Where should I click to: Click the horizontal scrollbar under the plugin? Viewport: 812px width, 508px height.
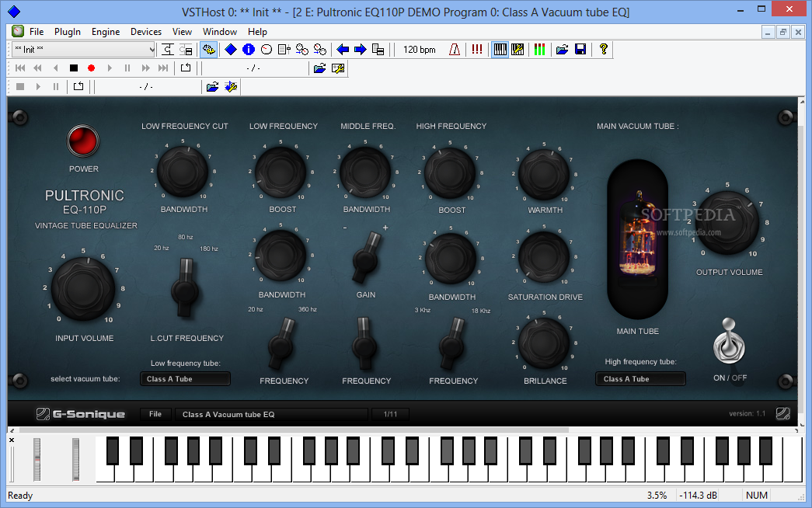coord(294,430)
